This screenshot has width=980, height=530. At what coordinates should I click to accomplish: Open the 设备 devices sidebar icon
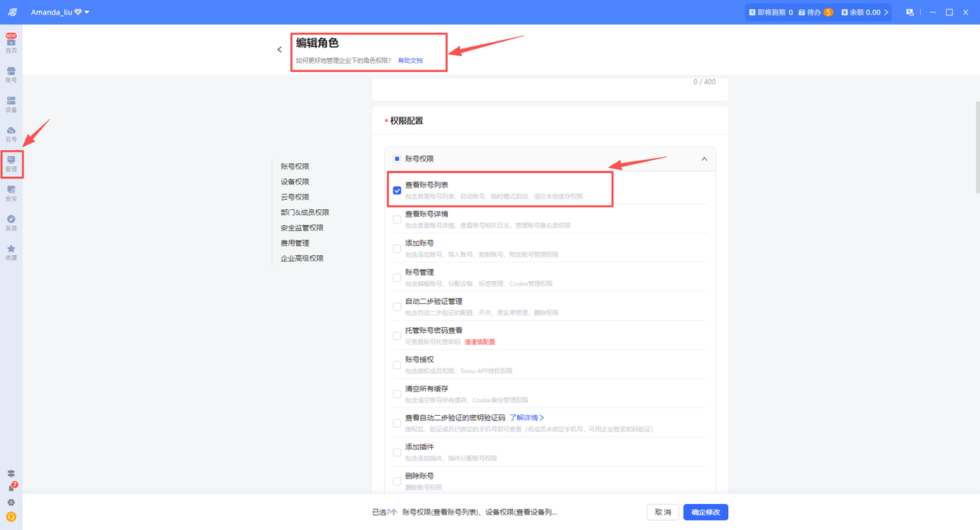11,104
